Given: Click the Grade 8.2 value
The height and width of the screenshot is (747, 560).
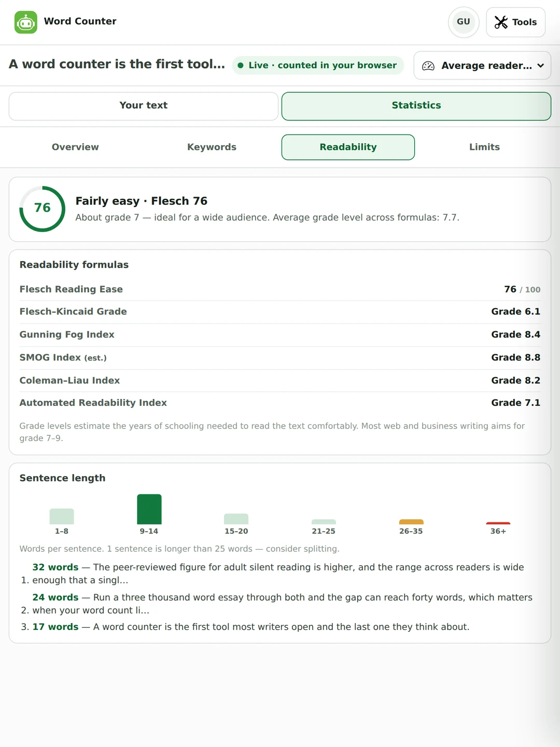Looking at the screenshot, I should click(x=516, y=380).
